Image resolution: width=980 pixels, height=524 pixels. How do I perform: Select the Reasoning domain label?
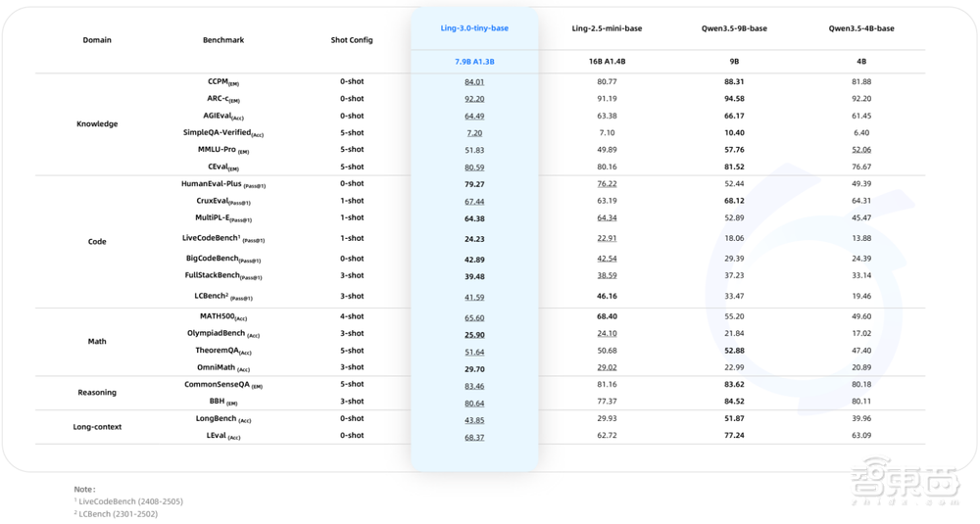(97, 392)
